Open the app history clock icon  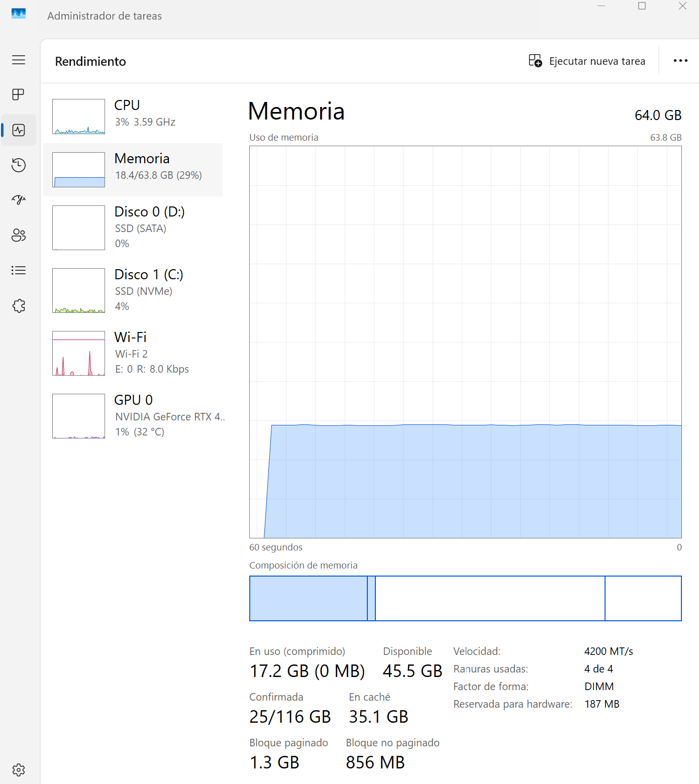point(19,165)
